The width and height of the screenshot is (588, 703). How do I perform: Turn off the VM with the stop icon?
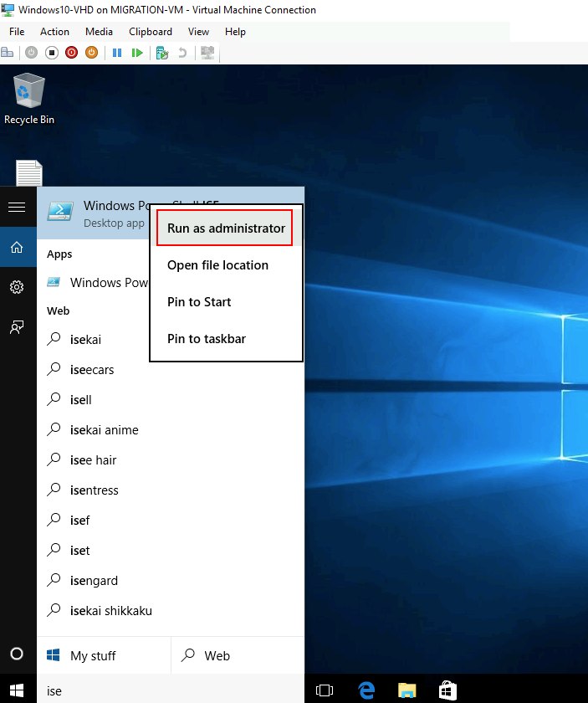(x=52, y=53)
